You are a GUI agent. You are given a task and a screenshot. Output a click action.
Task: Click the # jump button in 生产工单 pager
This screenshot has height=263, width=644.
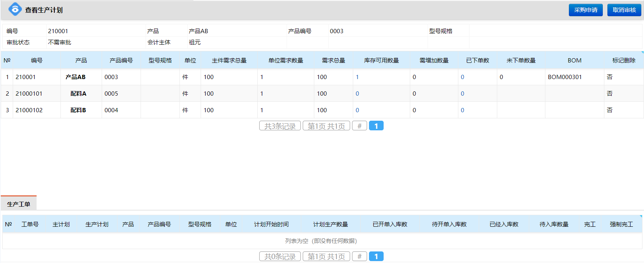tap(359, 256)
